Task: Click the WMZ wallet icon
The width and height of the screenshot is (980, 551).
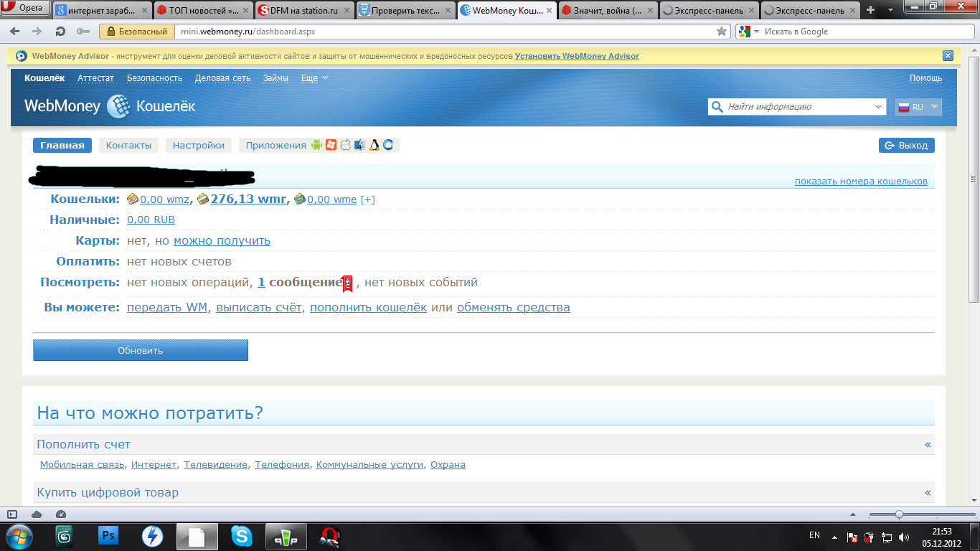Action: click(133, 199)
